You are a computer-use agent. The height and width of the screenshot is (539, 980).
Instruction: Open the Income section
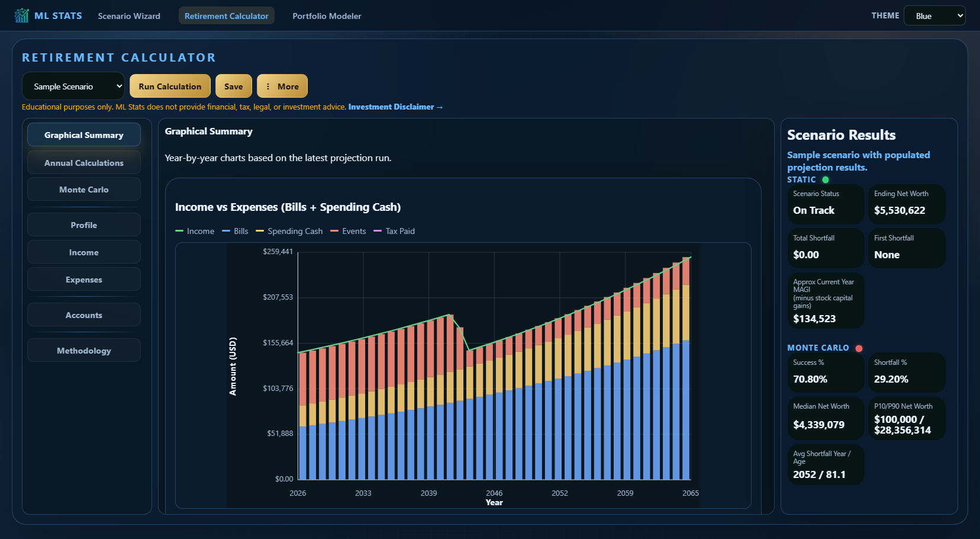tap(84, 252)
